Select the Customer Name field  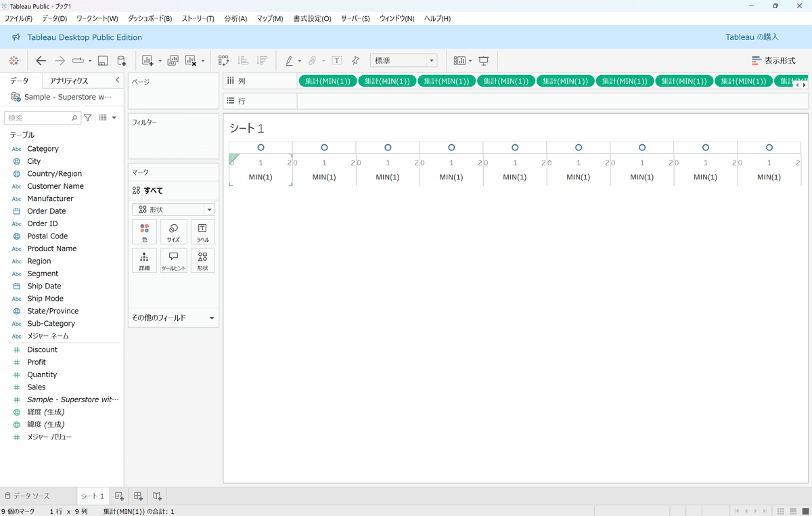[x=55, y=186]
